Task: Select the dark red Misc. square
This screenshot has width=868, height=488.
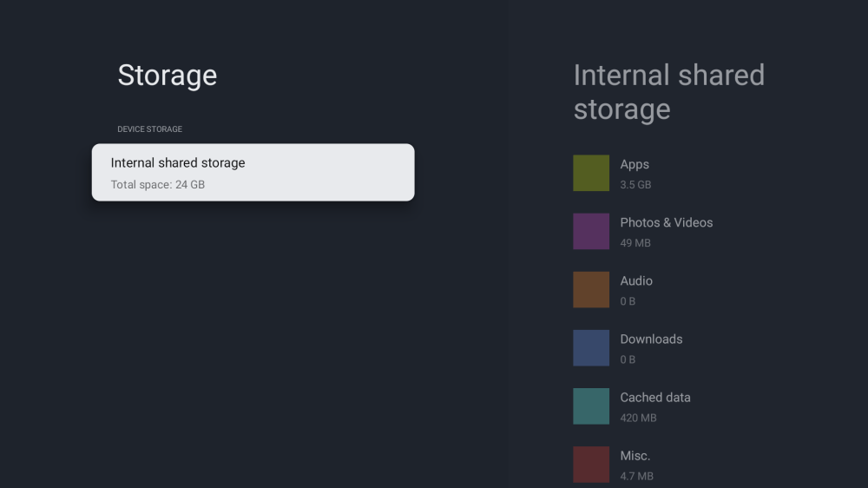Action: [x=591, y=464]
